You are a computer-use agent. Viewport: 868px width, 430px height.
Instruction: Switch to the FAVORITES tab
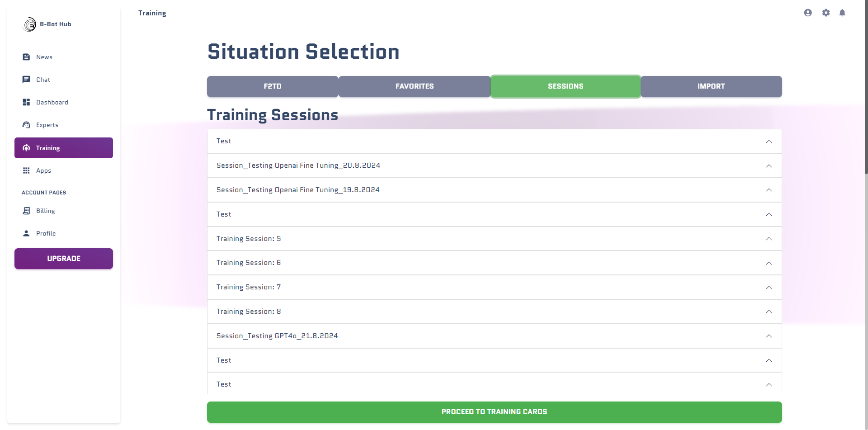click(415, 86)
